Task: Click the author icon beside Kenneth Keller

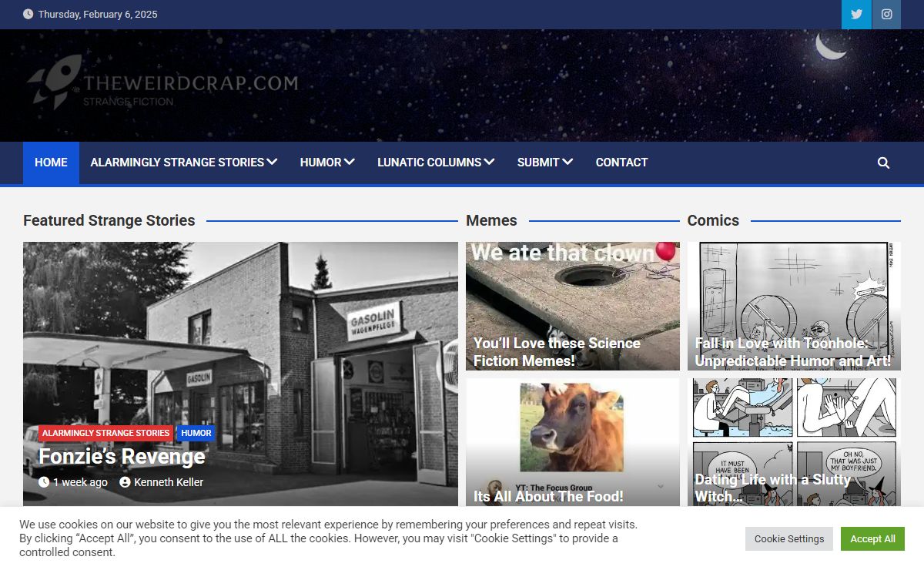Action: [125, 482]
